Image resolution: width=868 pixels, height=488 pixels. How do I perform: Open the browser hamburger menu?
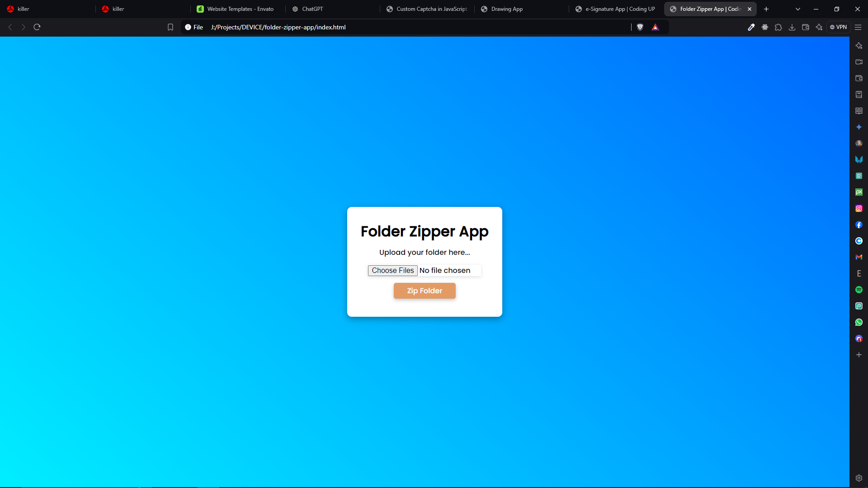coord(858,27)
